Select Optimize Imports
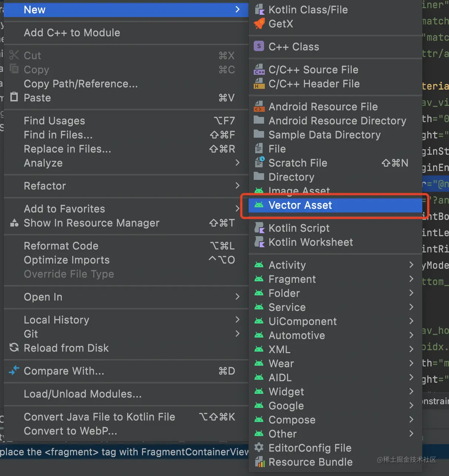449x476 pixels. pos(126,260)
